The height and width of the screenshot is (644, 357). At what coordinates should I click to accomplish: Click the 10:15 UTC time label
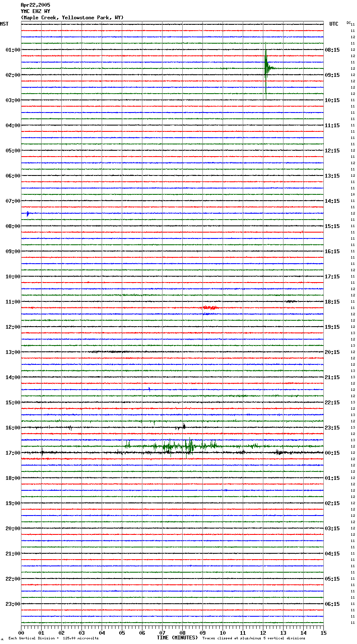click(x=332, y=100)
